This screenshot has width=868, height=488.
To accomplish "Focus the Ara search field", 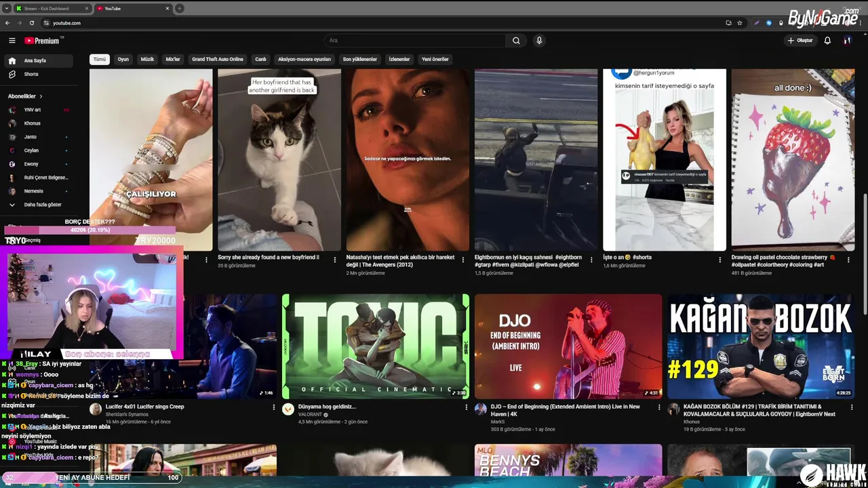I will tap(414, 41).
